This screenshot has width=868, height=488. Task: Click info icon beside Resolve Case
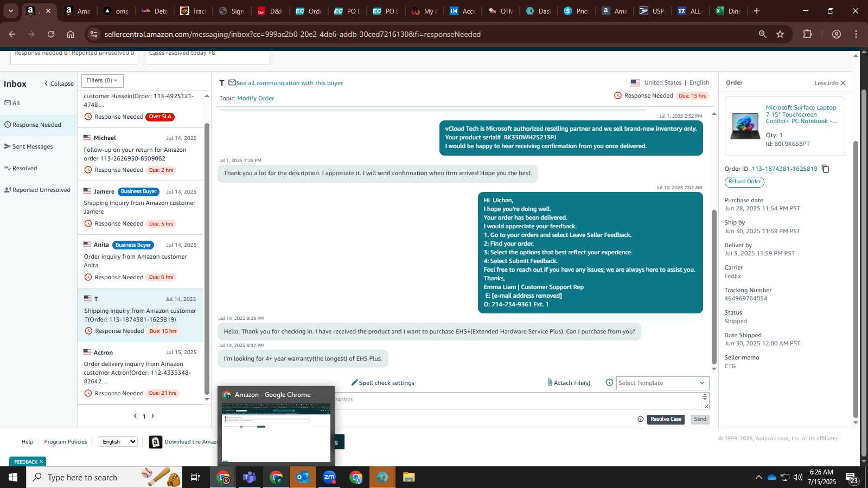click(x=641, y=419)
